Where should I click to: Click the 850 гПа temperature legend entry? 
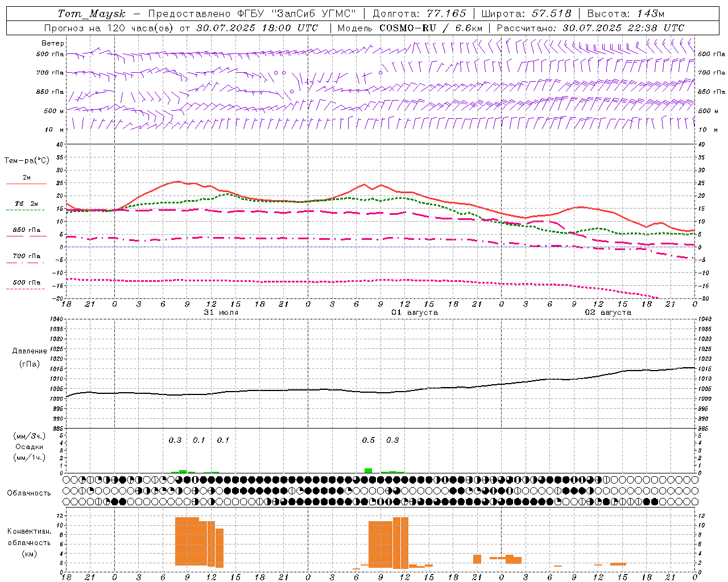(26, 232)
